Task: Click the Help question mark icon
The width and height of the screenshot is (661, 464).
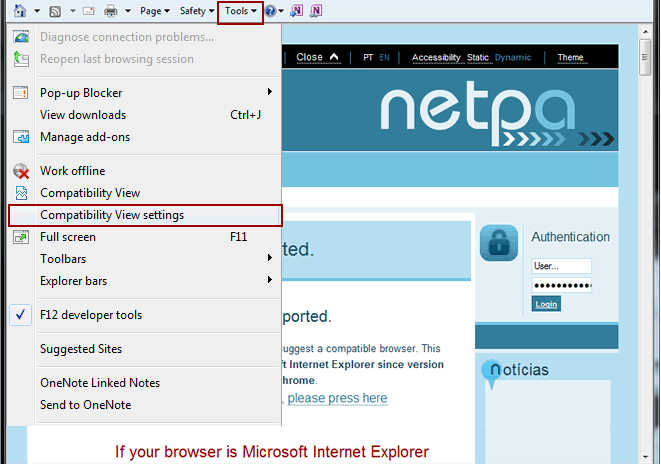Action: [x=270, y=11]
